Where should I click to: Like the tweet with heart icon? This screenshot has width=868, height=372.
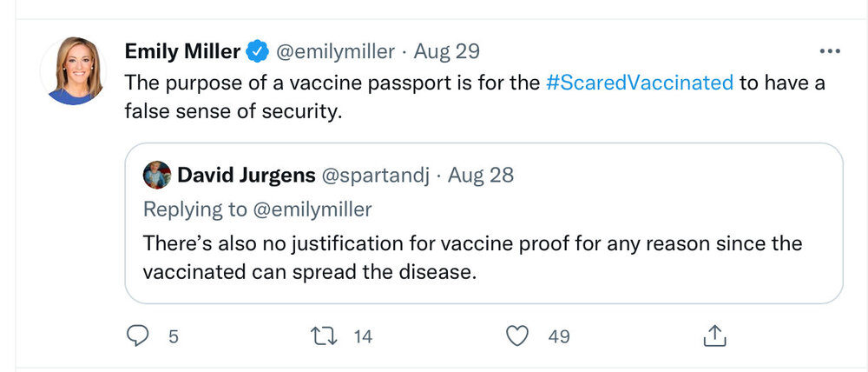click(x=518, y=335)
